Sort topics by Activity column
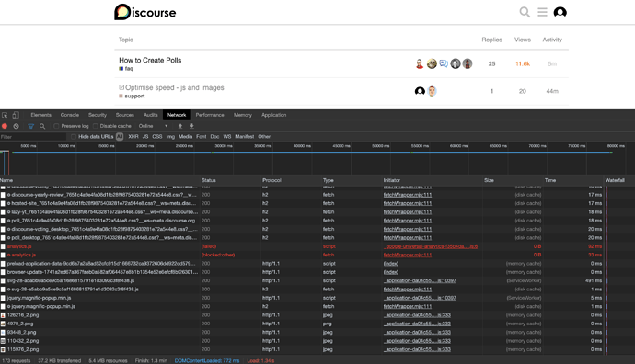Image resolution: width=635 pixels, height=364 pixels. pyautogui.click(x=552, y=40)
